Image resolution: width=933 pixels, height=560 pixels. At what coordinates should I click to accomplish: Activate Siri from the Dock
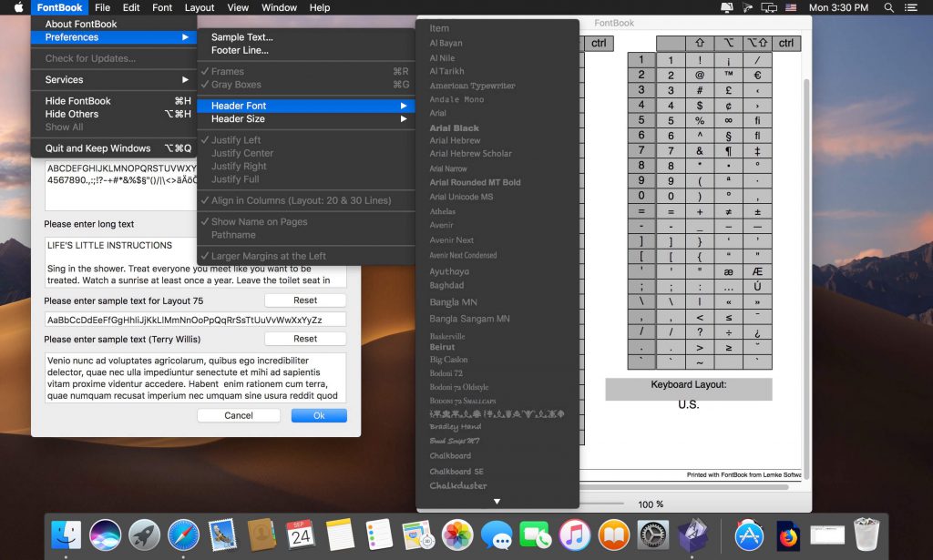click(x=105, y=535)
